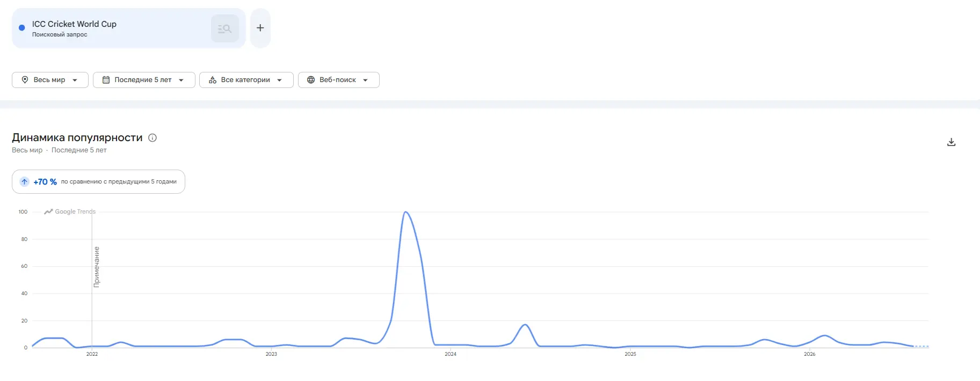Download the chart data as CSV
The image size is (980, 381).
point(951,142)
